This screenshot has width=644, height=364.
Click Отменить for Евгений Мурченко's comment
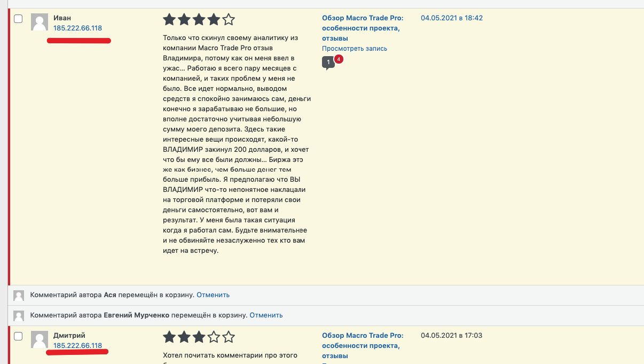point(266,315)
